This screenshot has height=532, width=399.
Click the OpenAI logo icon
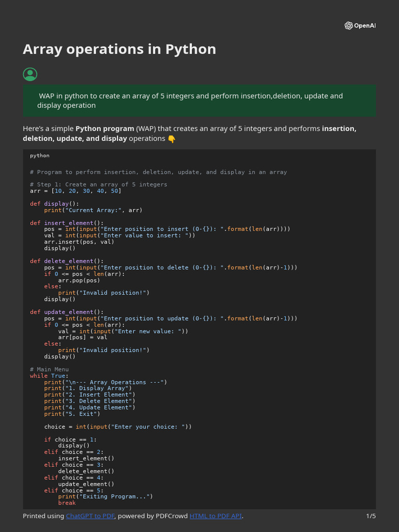[349, 26]
